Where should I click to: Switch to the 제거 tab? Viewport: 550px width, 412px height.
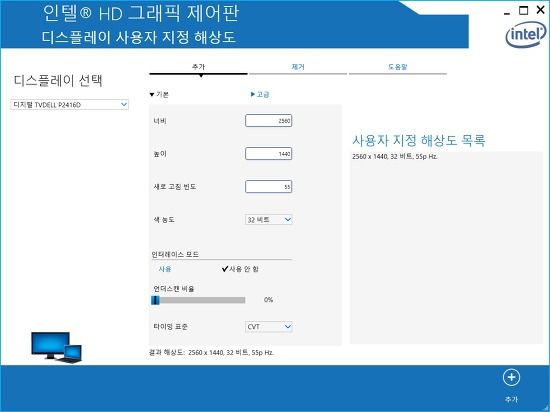pos(298,68)
